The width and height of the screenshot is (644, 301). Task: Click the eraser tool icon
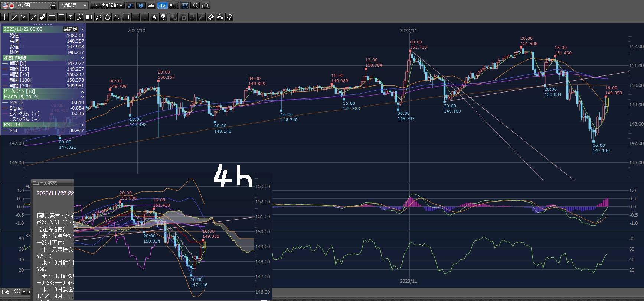tap(210, 17)
